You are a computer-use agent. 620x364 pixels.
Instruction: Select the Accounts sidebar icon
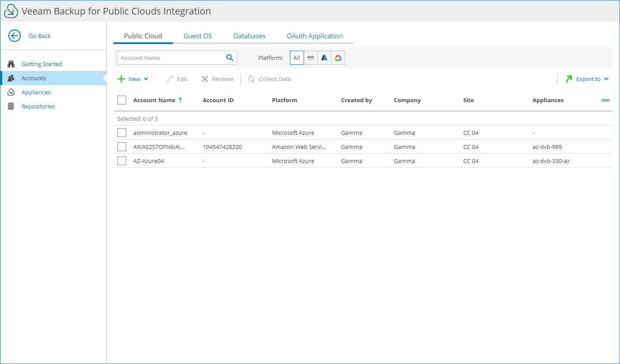[11, 78]
